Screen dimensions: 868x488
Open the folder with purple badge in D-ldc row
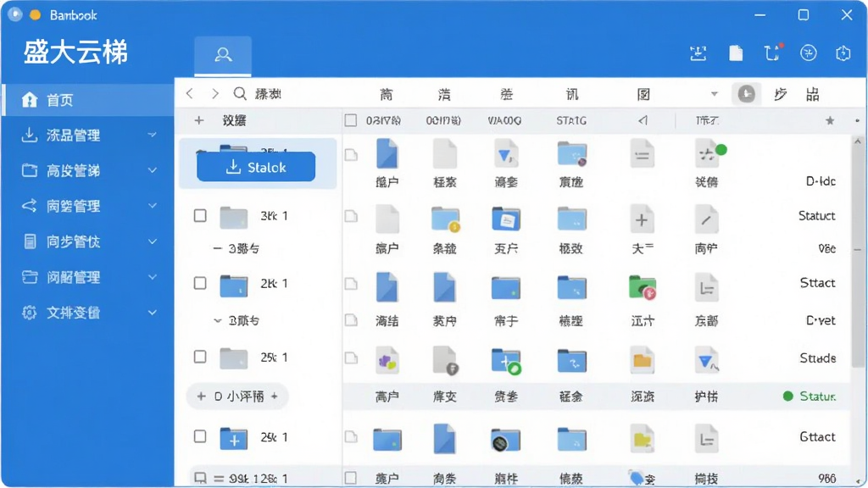pyautogui.click(x=572, y=154)
